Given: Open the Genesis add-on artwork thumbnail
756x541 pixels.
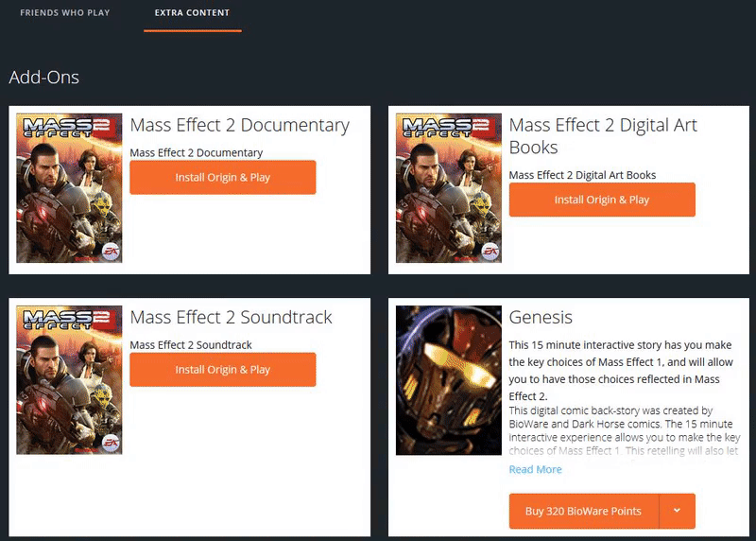Looking at the screenshot, I should tap(448, 380).
